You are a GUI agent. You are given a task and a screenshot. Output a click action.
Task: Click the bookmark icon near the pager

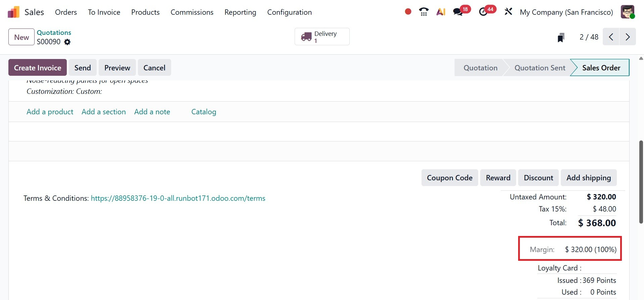(x=561, y=37)
